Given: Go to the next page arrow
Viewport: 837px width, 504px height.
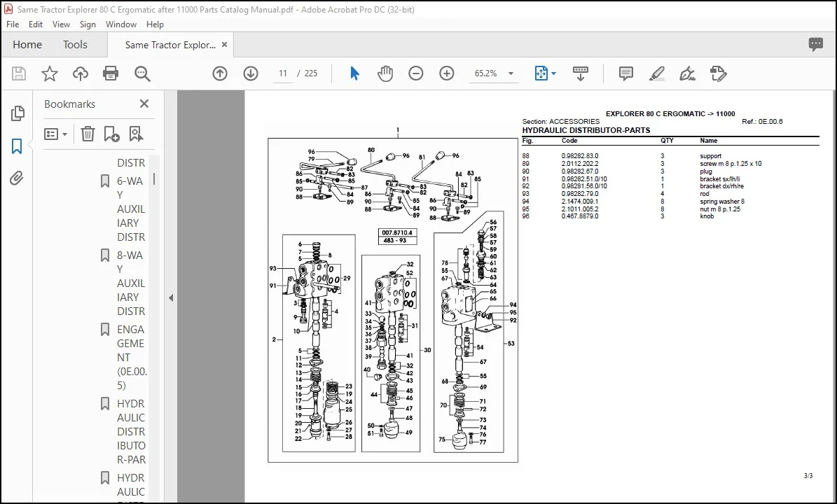Looking at the screenshot, I should click(x=250, y=73).
